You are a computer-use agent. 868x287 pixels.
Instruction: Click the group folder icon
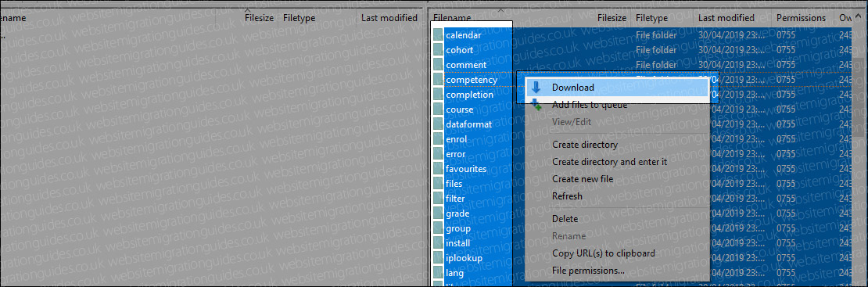click(439, 228)
